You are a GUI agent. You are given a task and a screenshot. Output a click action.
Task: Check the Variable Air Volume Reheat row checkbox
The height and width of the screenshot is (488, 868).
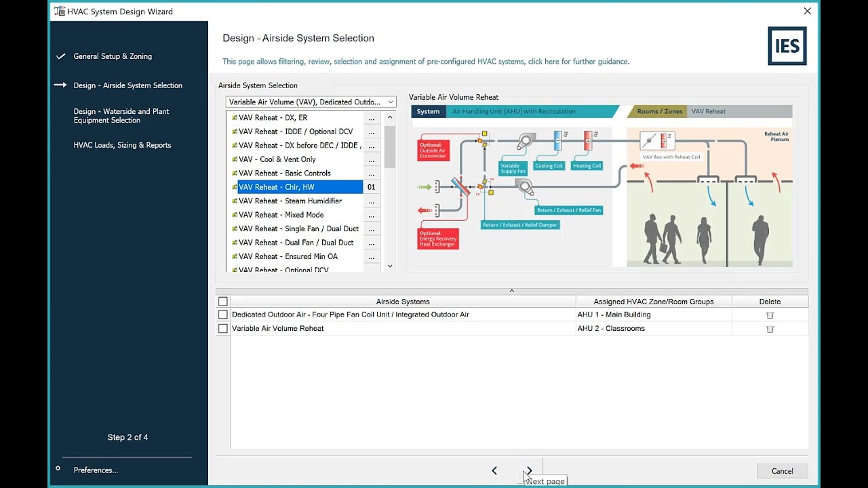[x=223, y=328]
